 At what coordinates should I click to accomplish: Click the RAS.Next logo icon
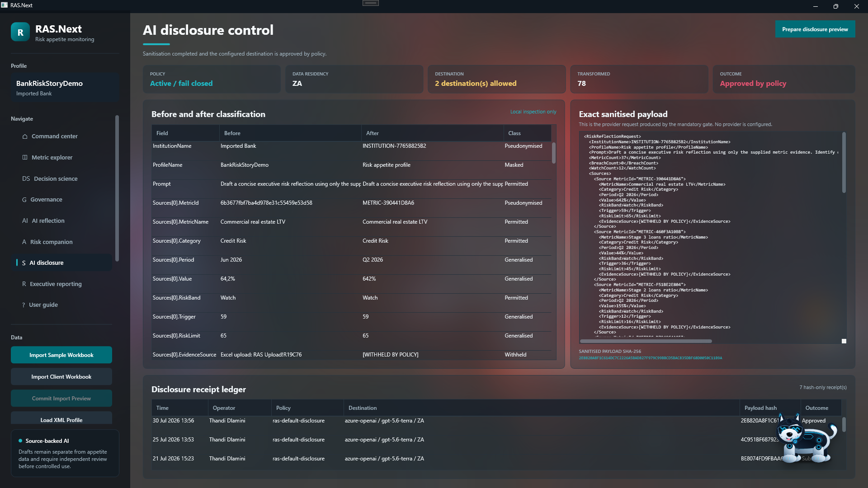tap(20, 32)
